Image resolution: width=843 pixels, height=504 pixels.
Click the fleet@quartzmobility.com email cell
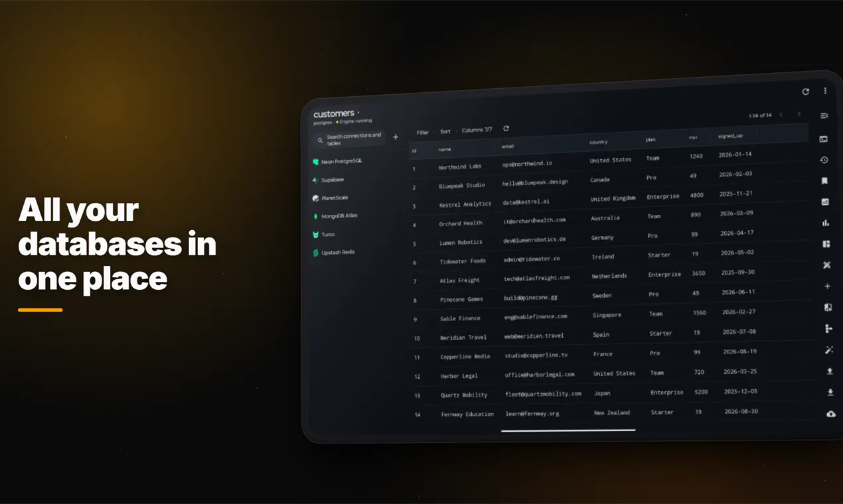(x=543, y=393)
